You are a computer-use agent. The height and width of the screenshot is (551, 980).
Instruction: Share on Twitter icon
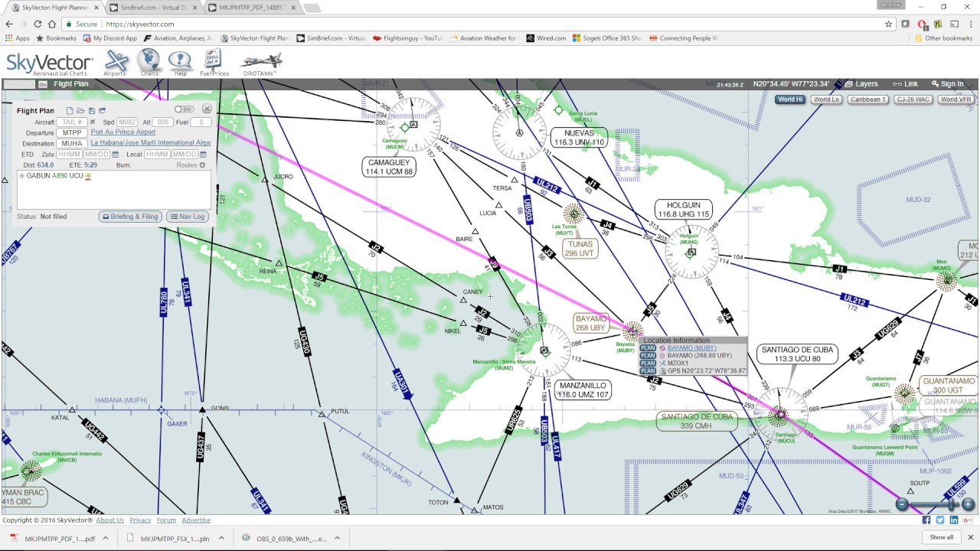[x=940, y=520]
